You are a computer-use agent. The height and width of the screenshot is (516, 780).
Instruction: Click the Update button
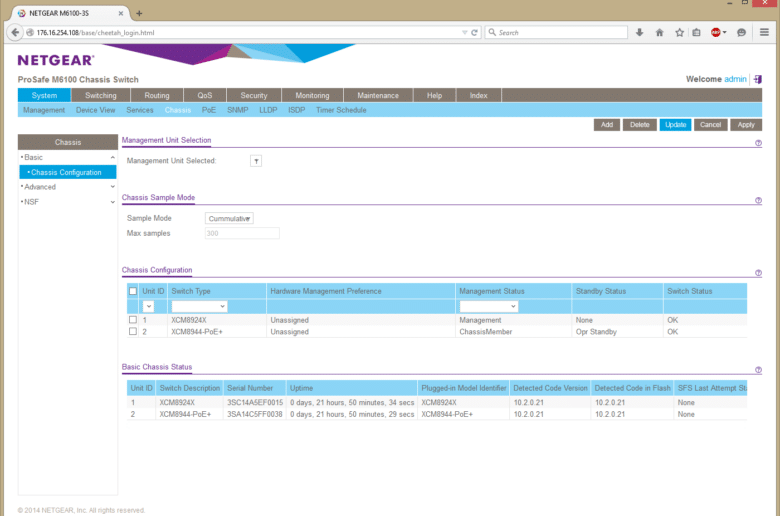[676, 125]
